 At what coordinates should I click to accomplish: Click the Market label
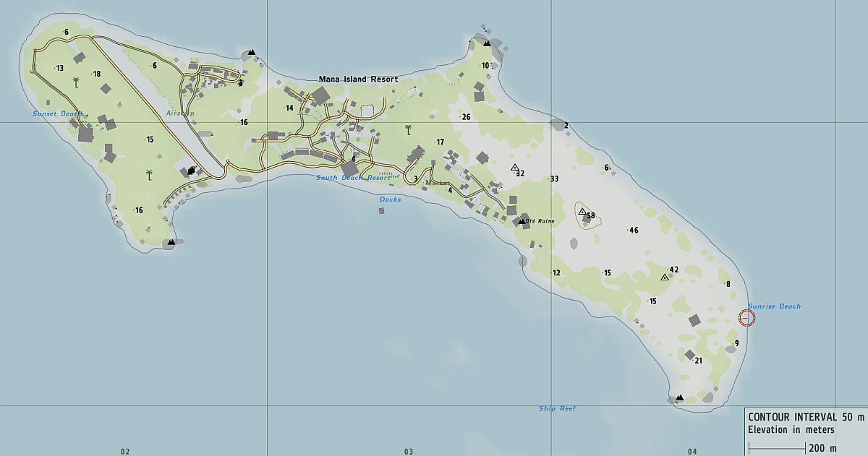click(438, 183)
